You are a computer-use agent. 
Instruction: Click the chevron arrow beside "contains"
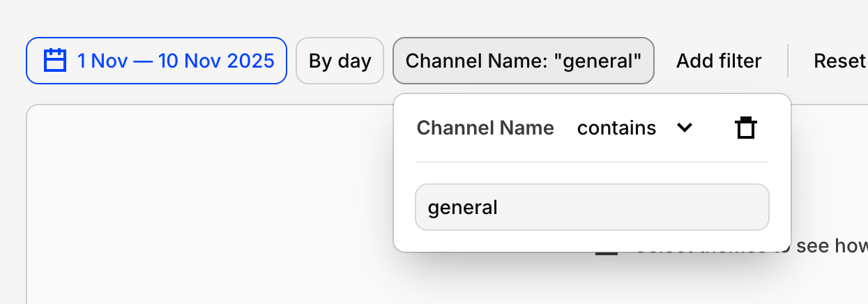click(685, 128)
